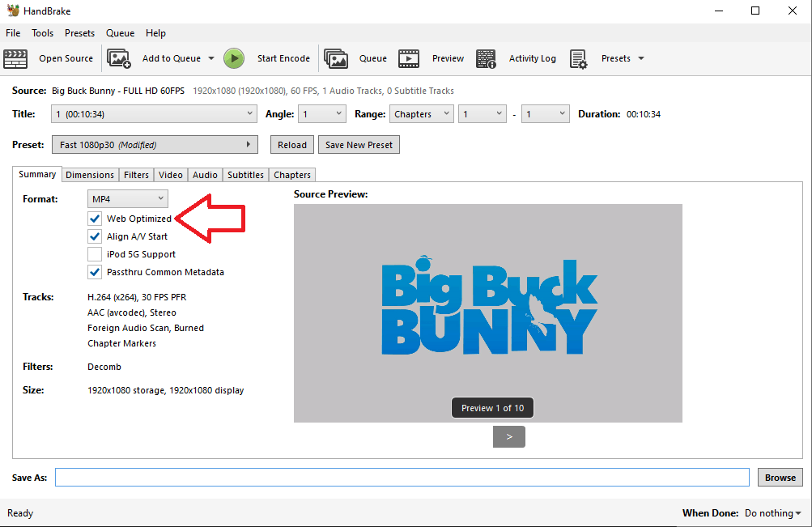Uncheck Align A/V Start
812x527 pixels.
coord(96,236)
